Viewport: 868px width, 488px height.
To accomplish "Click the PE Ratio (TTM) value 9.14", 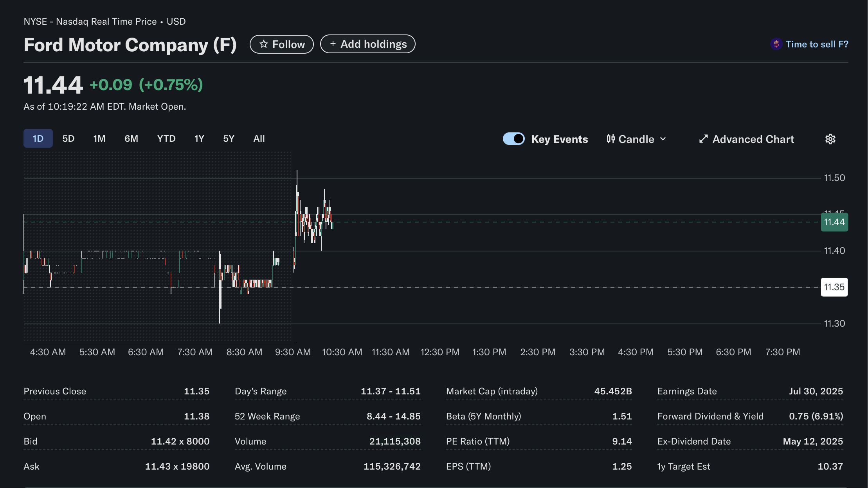I will pos(622,441).
